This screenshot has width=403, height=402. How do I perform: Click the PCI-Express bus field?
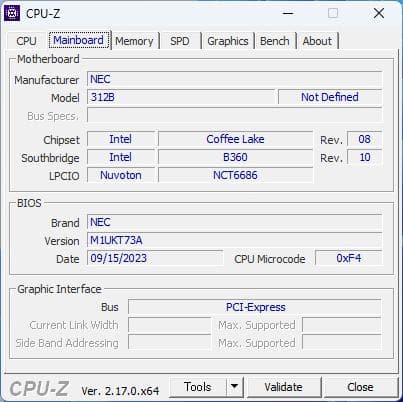coord(255,307)
